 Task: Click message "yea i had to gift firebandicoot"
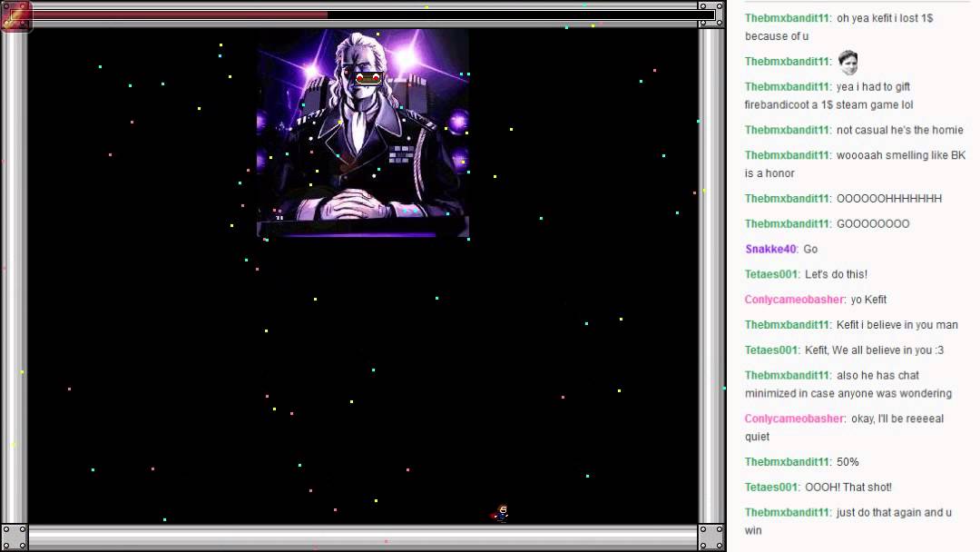[x=828, y=95]
